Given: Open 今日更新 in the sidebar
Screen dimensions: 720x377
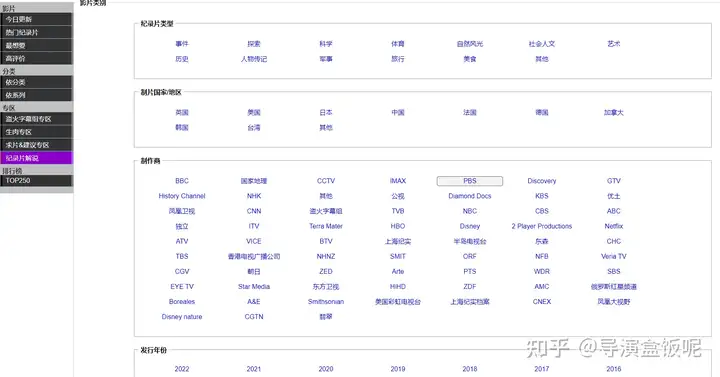Looking at the screenshot, I should pyautogui.click(x=36, y=19).
